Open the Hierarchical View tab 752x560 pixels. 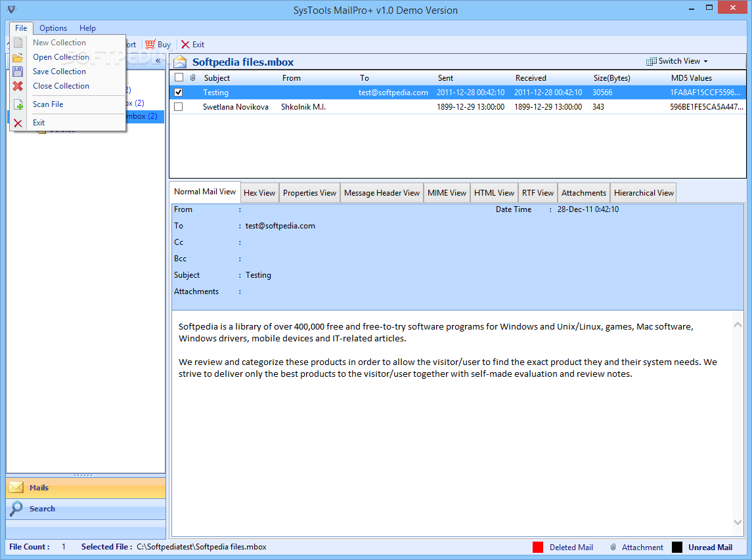coord(644,193)
